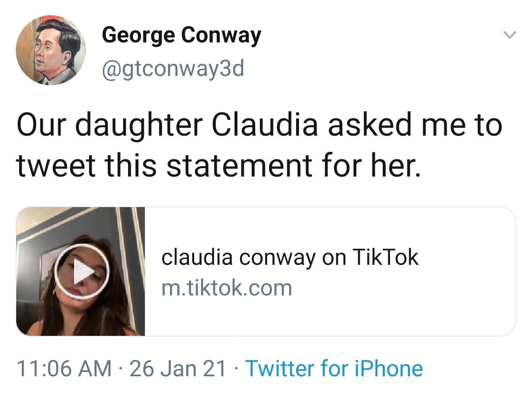Click the word 'Conway' in the display name
The width and height of the screenshot is (532, 397).
[221, 36]
